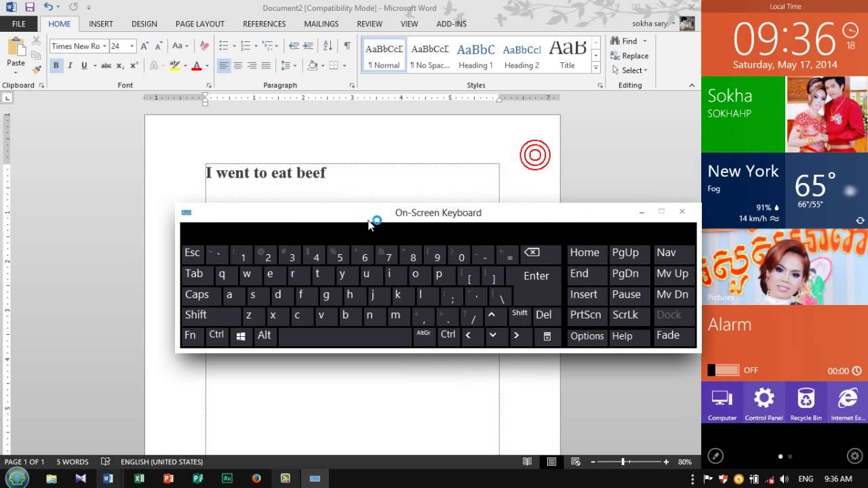Screen dimensions: 868x488
Task: Switch to Web Layout view in status bar
Action: coord(575,462)
